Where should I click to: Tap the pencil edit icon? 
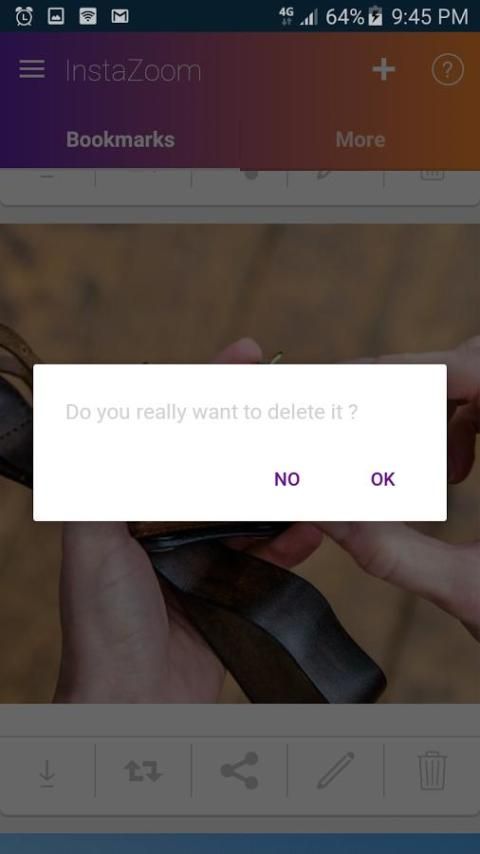[x=336, y=770]
